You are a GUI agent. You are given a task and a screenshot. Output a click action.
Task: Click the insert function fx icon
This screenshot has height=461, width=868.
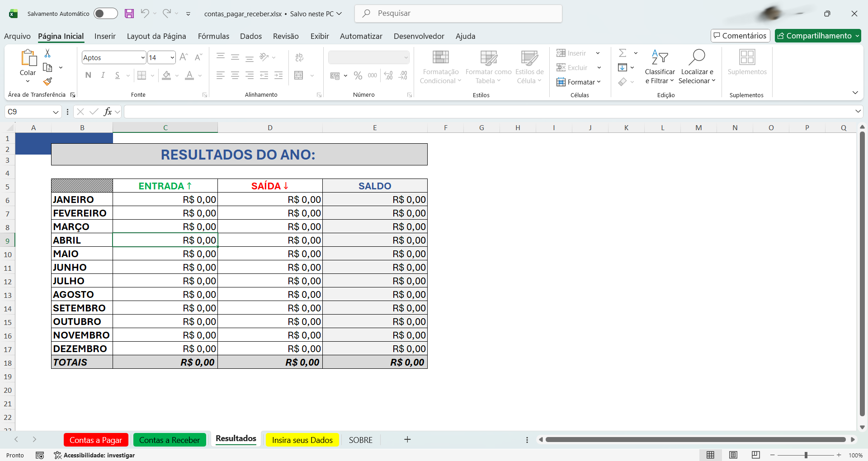tap(108, 112)
